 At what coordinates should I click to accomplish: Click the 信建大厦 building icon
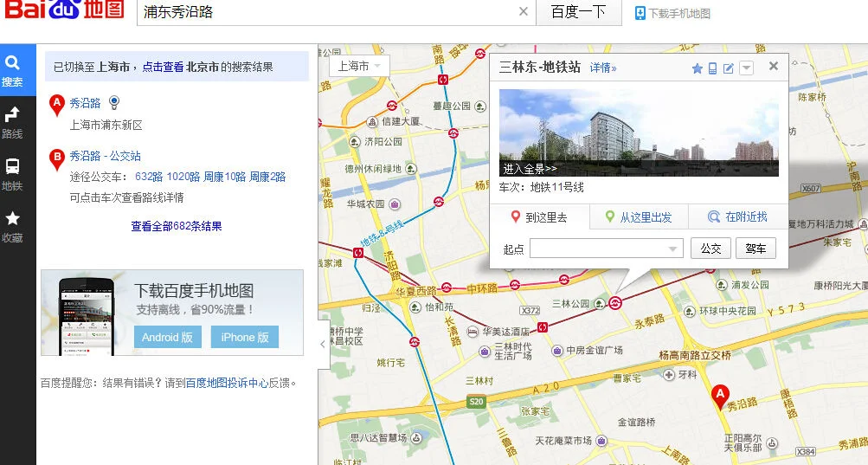(373, 122)
